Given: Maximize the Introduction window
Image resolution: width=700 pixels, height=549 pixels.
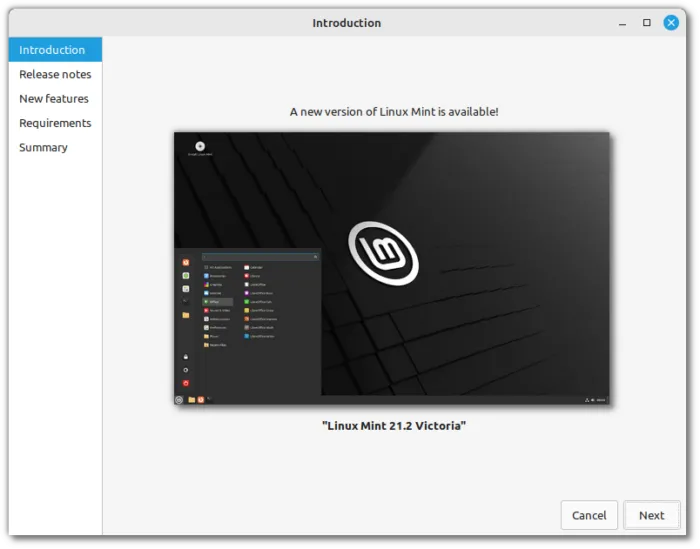Looking at the screenshot, I should click(647, 22).
